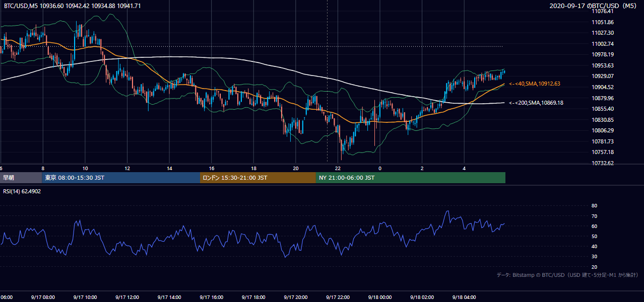This screenshot has width=644, height=302.
Task: Click the 9/18 00:00 bottom date label
Action: (x=380, y=297)
